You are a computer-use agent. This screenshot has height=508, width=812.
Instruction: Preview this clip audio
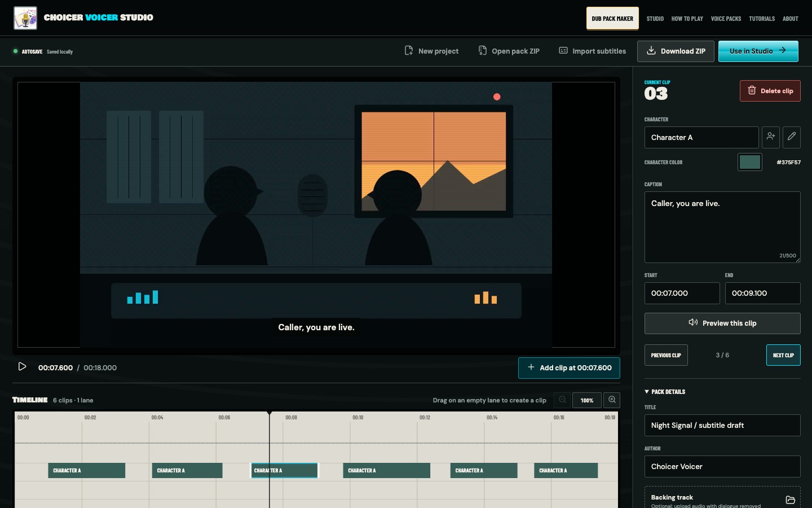pos(722,323)
